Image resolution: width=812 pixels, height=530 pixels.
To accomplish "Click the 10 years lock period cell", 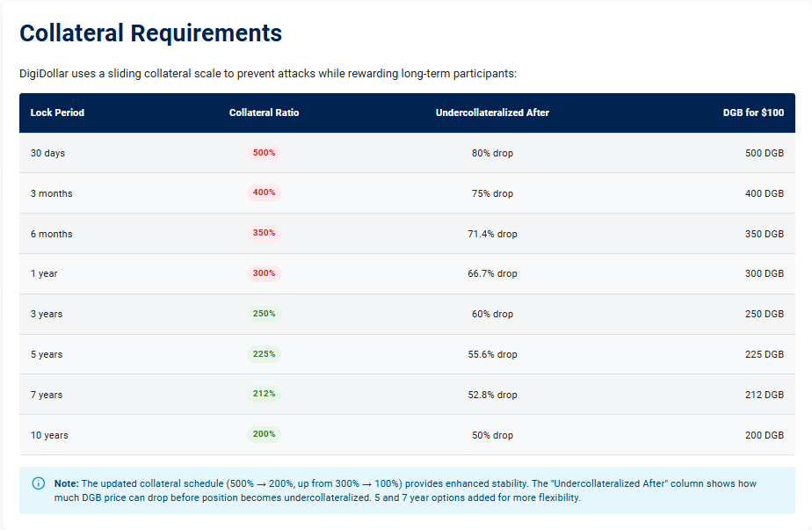I will (49, 435).
